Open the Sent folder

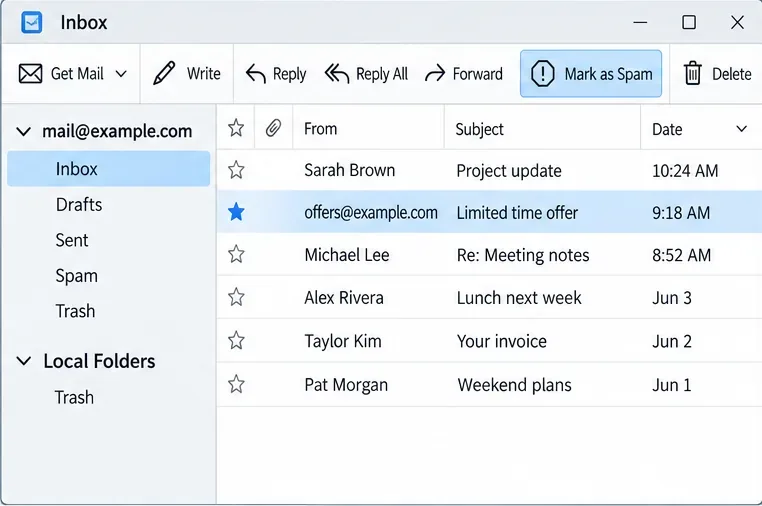tap(72, 240)
